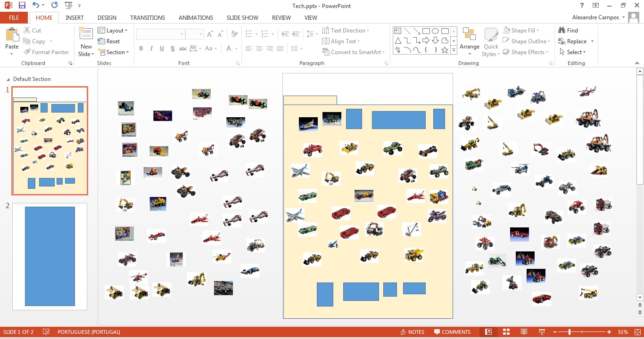The height and width of the screenshot is (339, 644).
Task: Click the Save icon in quick access toolbar
Action: pos(22,5)
